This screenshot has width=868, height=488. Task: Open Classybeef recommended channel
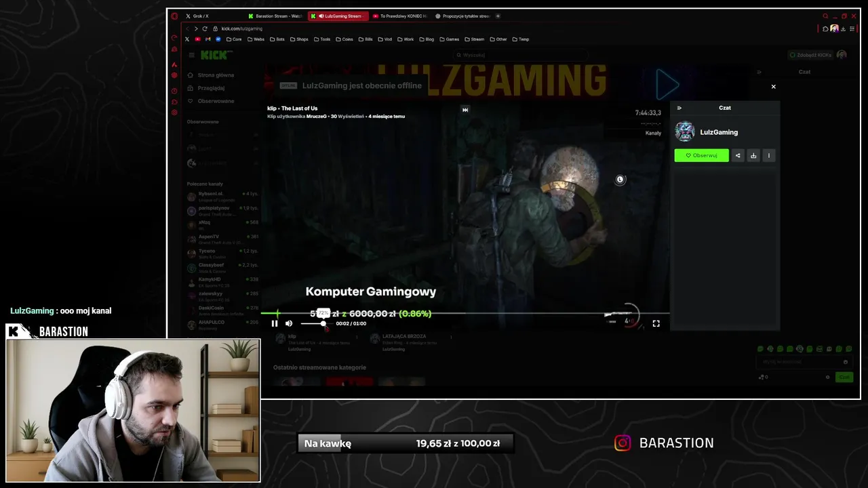(223, 268)
